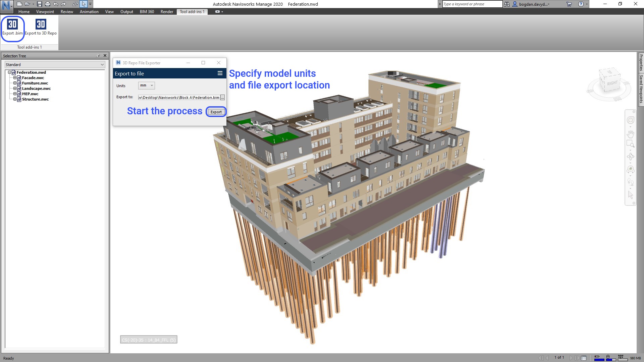This screenshot has width=644, height=362.
Task: Click the RIGHT face of the ViewCube
Action: [x=612, y=83]
